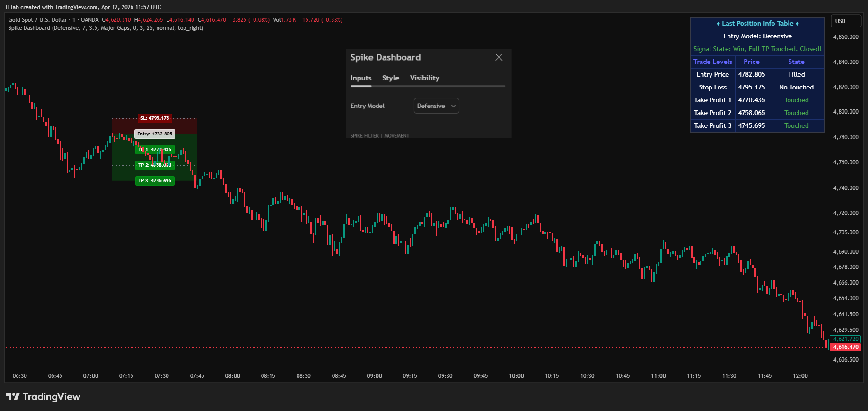
Task: Click the 4795.175 stop loss price cell
Action: tap(752, 88)
